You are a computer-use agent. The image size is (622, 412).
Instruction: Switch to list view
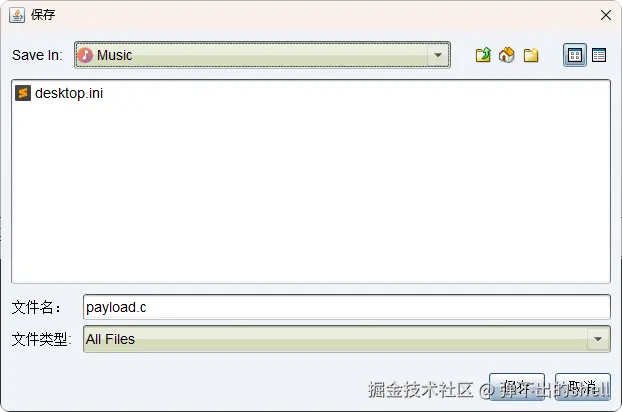[x=575, y=55]
